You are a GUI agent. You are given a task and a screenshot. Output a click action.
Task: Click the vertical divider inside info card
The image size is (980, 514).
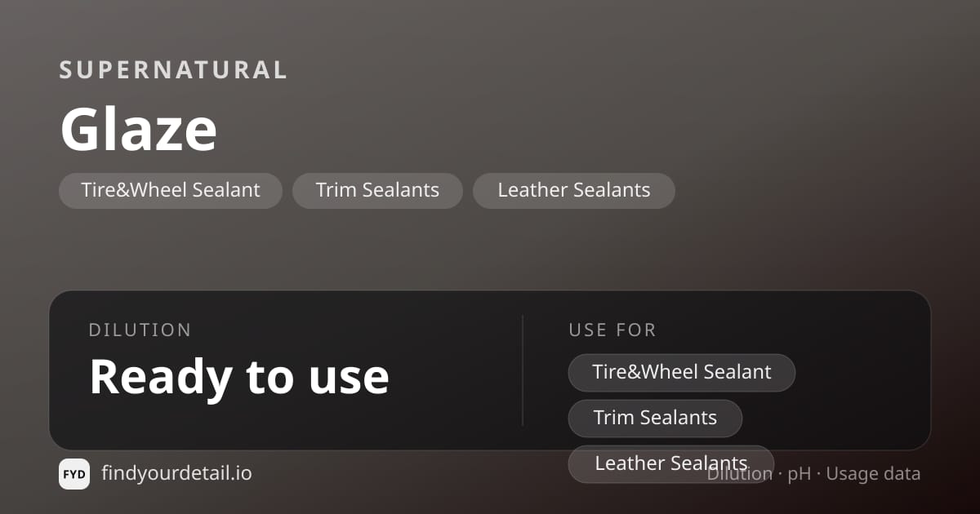pyautogui.click(x=523, y=370)
